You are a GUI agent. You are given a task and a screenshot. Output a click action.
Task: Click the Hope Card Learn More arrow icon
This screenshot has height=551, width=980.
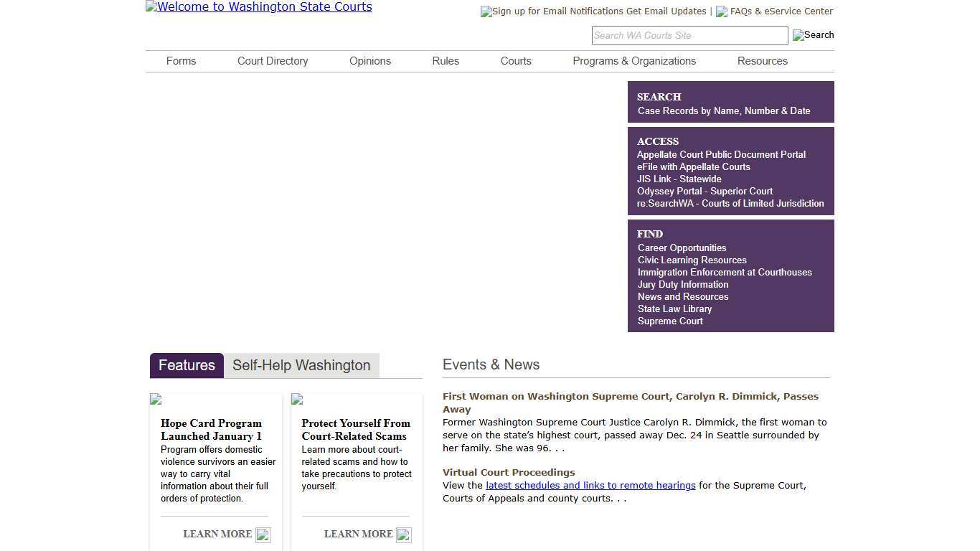point(263,535)
